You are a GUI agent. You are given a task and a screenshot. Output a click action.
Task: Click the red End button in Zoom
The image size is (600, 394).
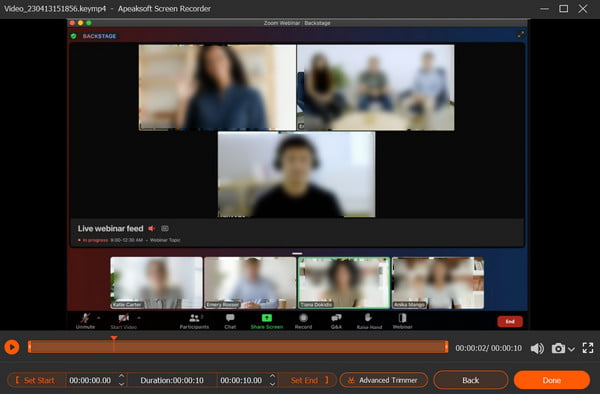(510, 322)
